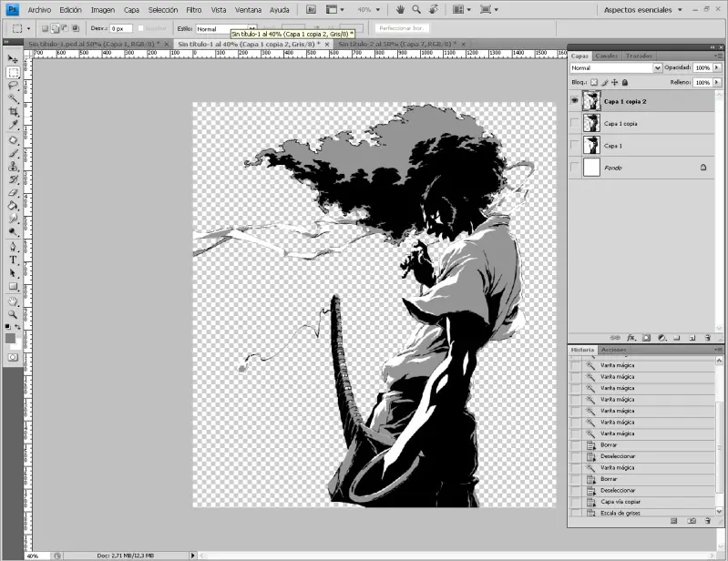Screen dimensions: 728x561
Task: Open the Imagen menu
Action: click(x=103, y=10)
